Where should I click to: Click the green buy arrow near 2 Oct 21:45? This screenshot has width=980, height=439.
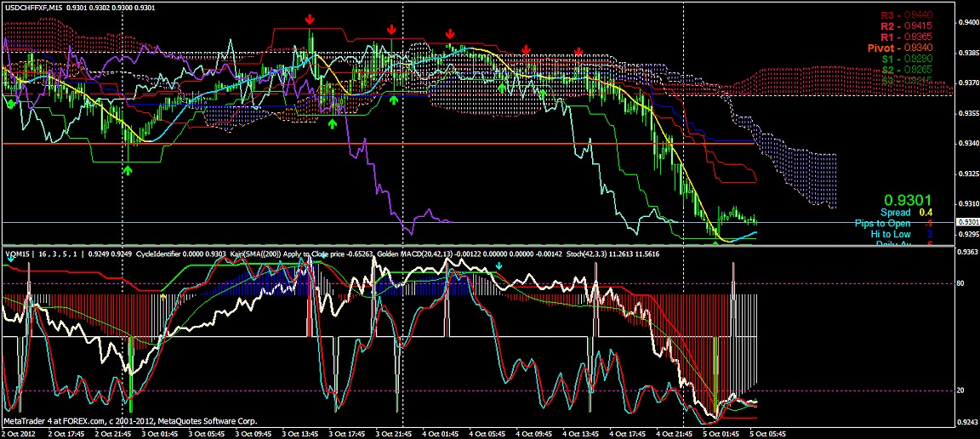point(128,170)
